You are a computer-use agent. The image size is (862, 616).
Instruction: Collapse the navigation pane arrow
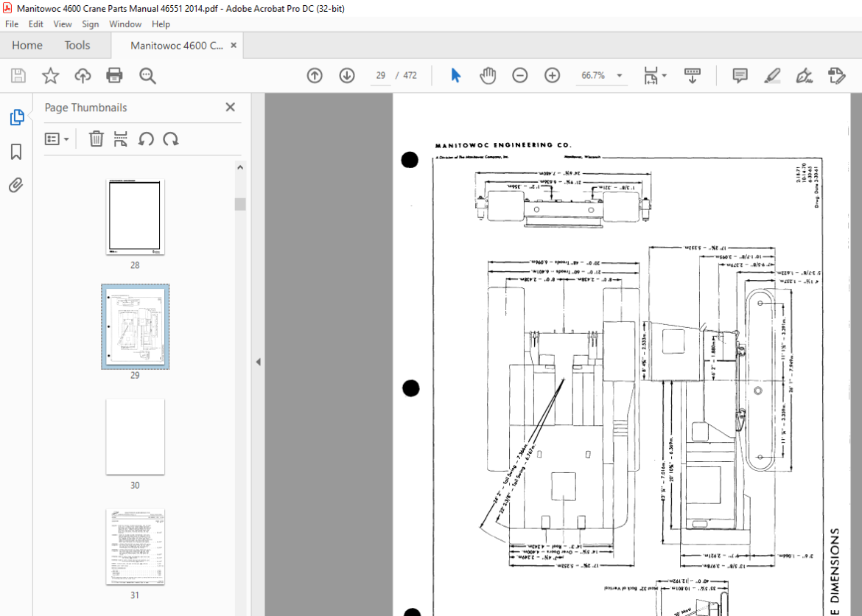259,362
